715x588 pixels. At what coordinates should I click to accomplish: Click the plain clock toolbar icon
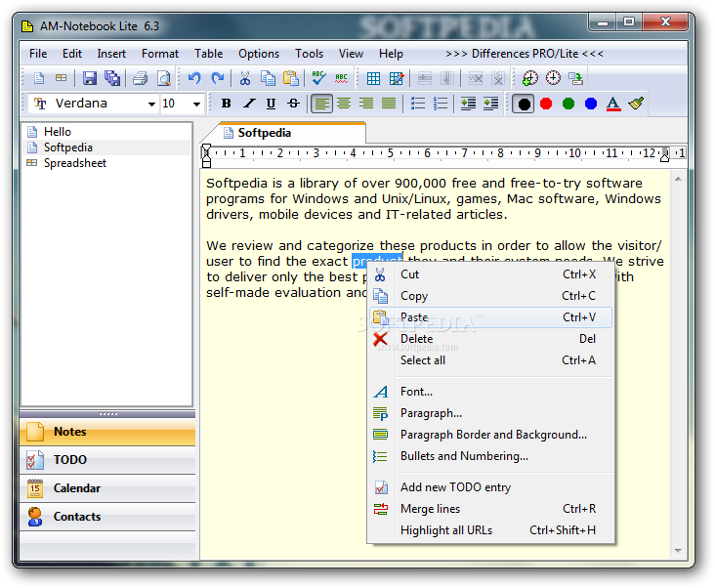[x=553, y=78]
